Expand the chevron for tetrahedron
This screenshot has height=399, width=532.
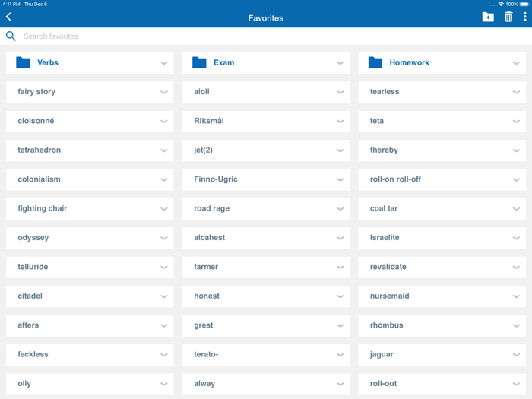click(x=164, y=150)
